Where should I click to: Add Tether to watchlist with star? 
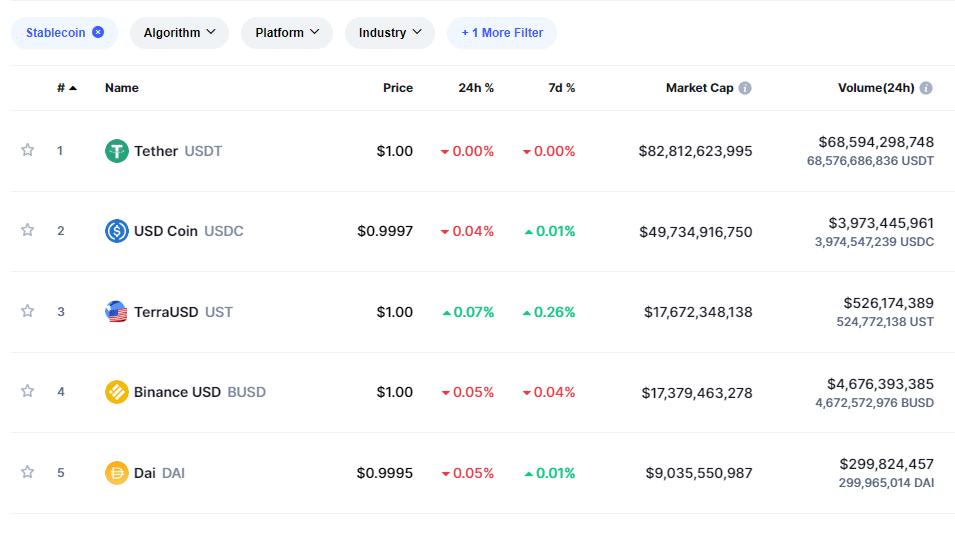point(27,150)
